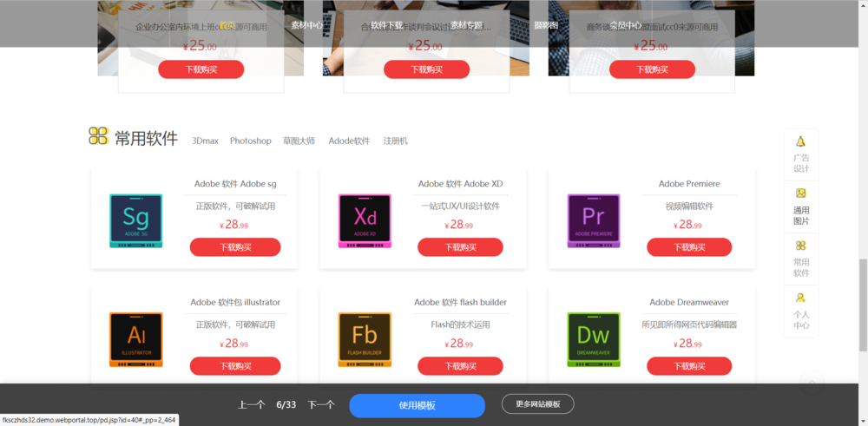The image size is (868, 426).
Task: Show the 3Dmax software category
Action: click(x=206, y=141)
